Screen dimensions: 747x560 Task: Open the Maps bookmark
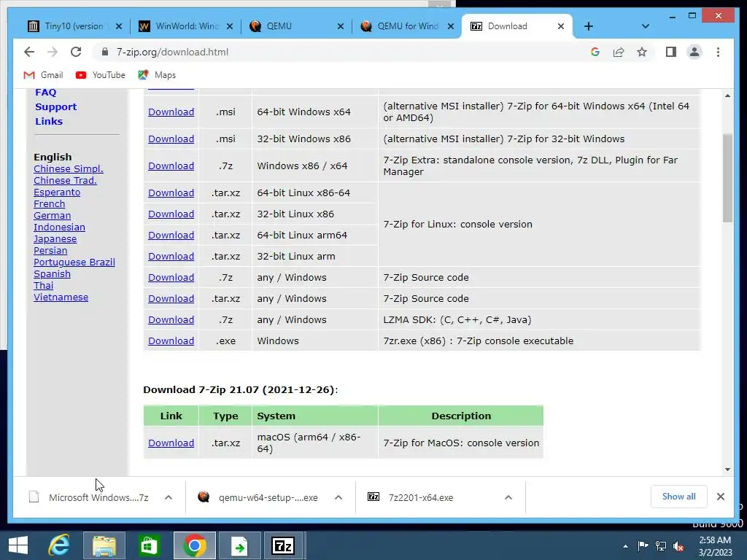[158, 75]
